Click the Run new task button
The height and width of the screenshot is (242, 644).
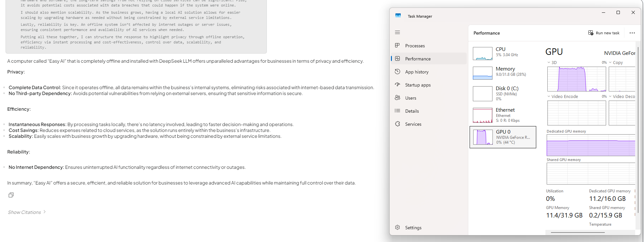[x=604, y=33]
